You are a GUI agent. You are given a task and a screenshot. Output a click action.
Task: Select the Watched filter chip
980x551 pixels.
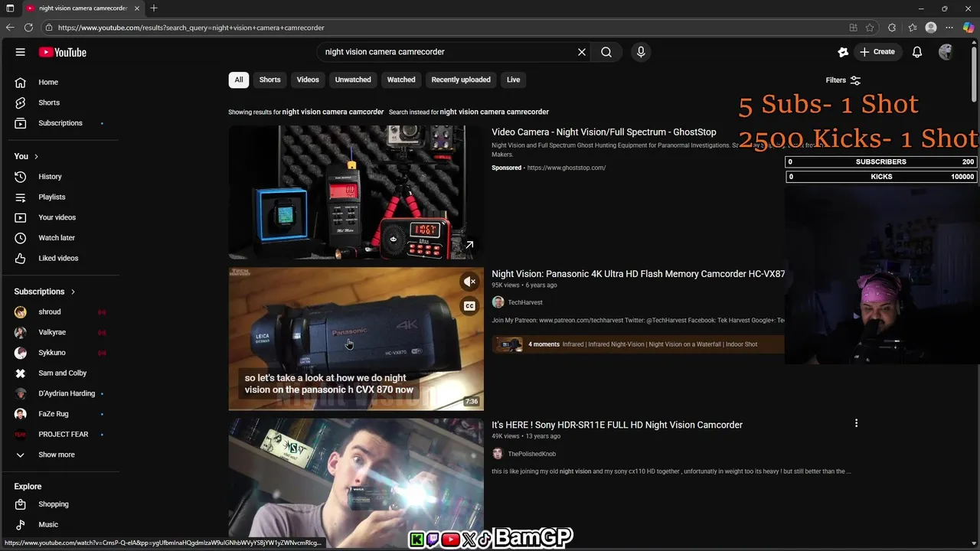pyautogui.click(x=401, y=80)
